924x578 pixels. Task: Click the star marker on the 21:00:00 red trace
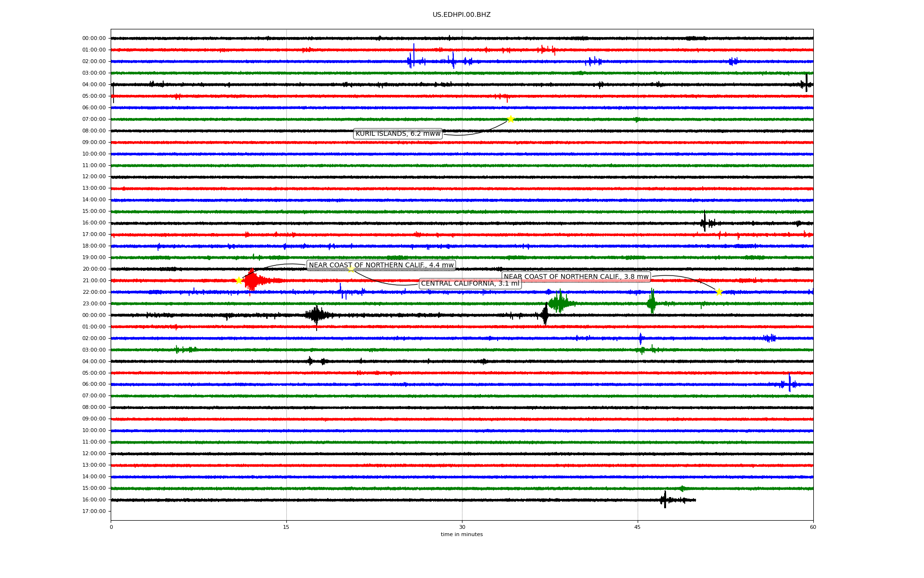(239, 280)
